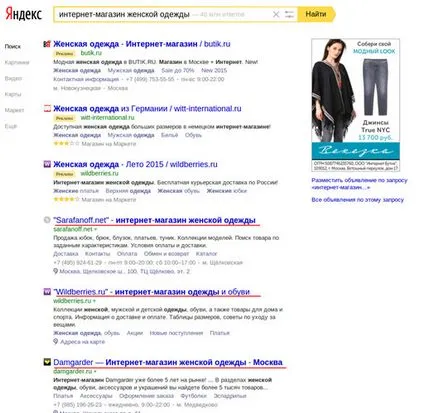Click green witt-international.ru URL
434x413 pixels.
107,117
